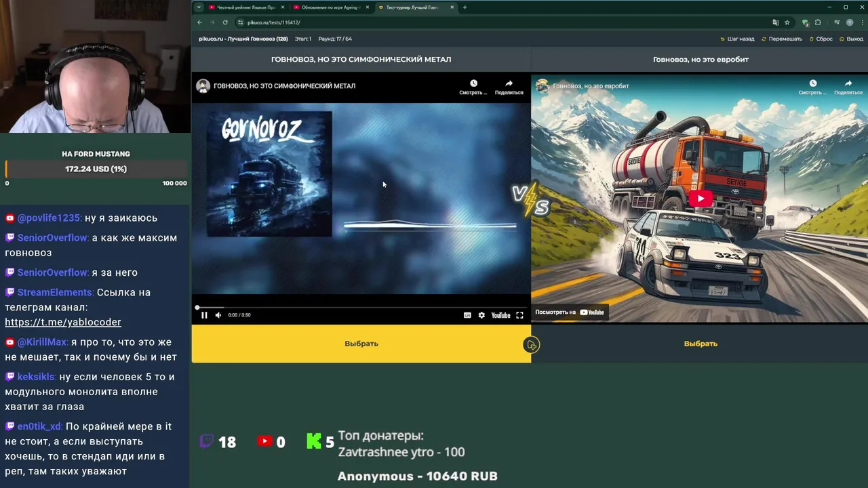The width and height of the screenshot is (868, 488).
Task: Click 'HA FORD MUSTANG' donation goal bar
Action: pos(96,169)
